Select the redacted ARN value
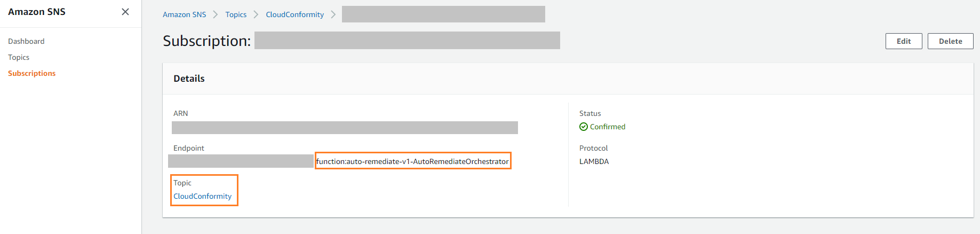The image size is (980, 234). coord(345,128)
